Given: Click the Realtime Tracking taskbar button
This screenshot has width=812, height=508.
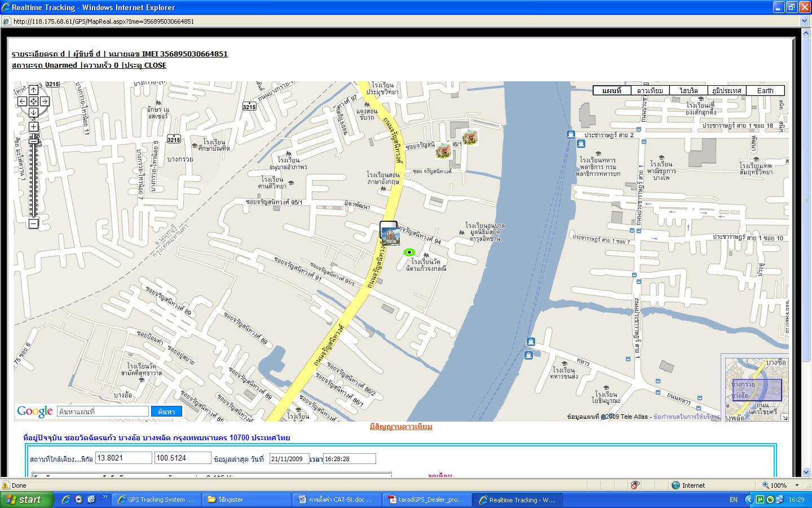Looking at the screenshot, I should tap(517, 500).
